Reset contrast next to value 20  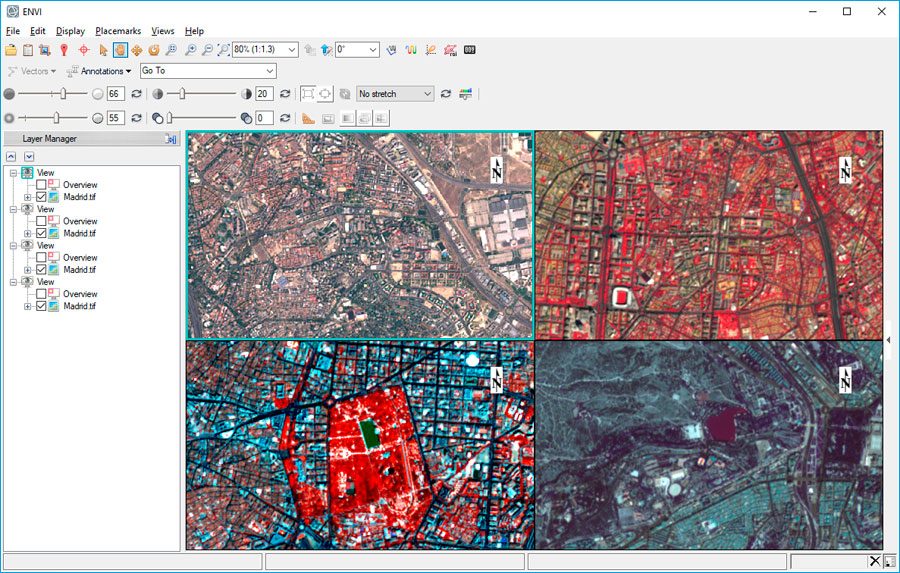[285, 94]
